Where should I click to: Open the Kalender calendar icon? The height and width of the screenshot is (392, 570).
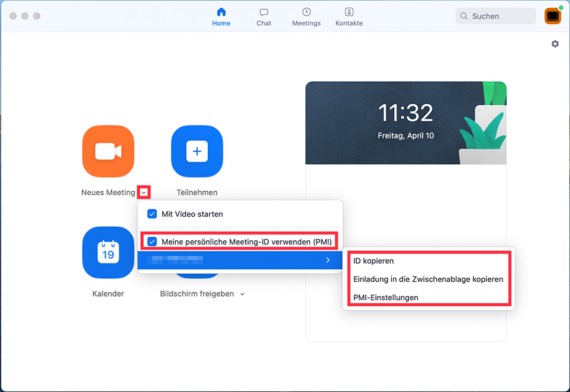pyautogui.click(x=108, y=252)
